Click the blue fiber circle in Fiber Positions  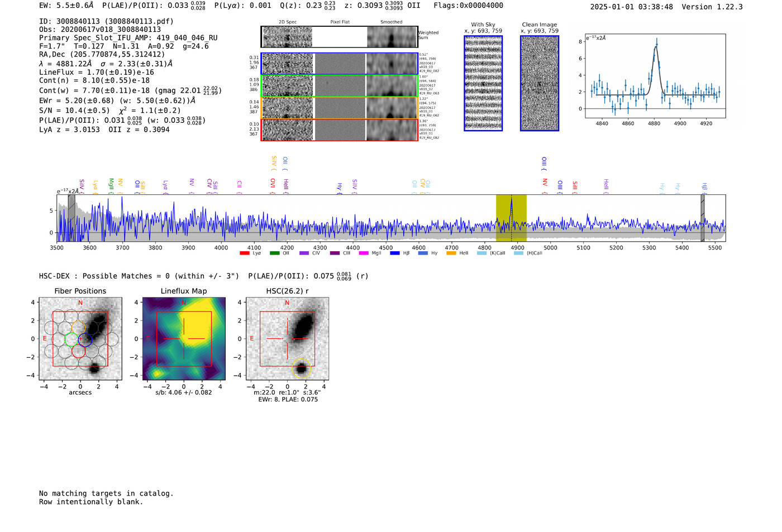tap(84, 339)
